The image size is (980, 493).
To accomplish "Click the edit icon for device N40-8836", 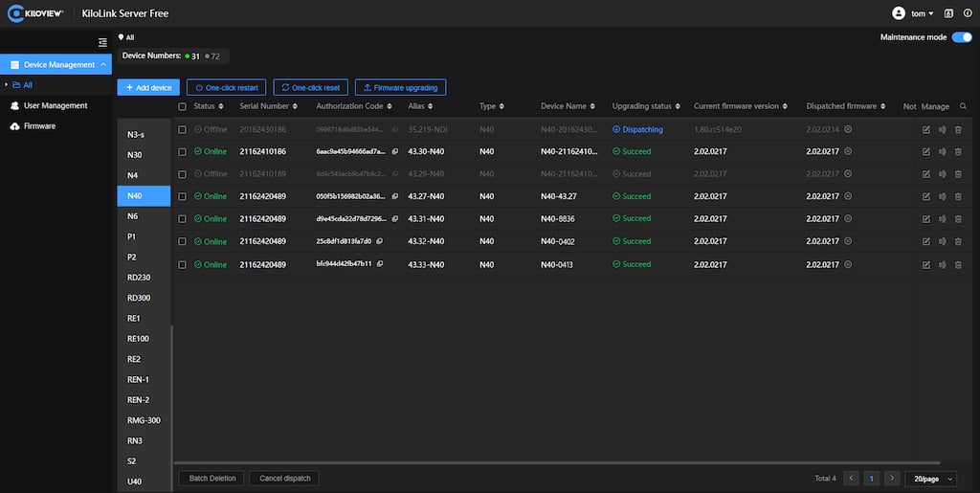I will point(925,219).
